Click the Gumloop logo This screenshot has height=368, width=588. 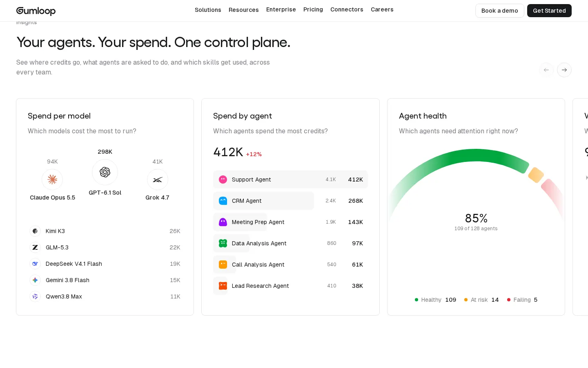tap(36, 11)
